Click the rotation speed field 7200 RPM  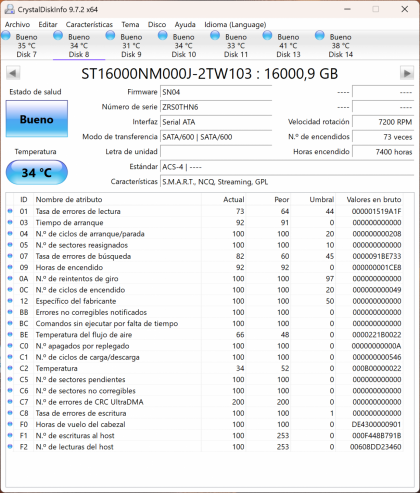click(x=383, y=122)
